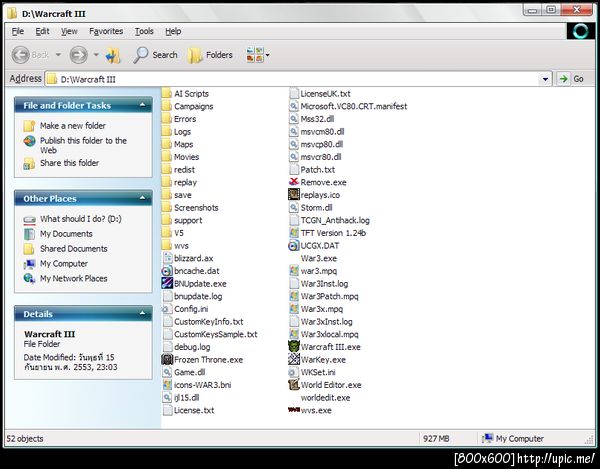Select the Screenshots folder icon
Viewport: 600px width, 469px height.
[x=167, y=207]
